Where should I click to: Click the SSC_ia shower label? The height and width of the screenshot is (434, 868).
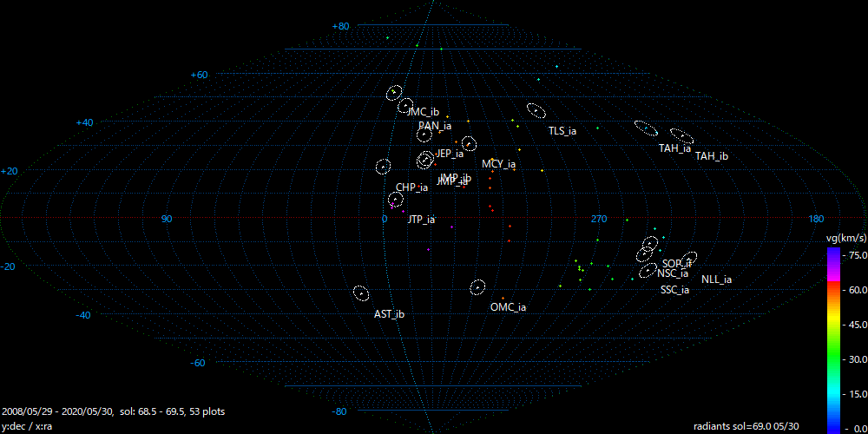(674, 290)
